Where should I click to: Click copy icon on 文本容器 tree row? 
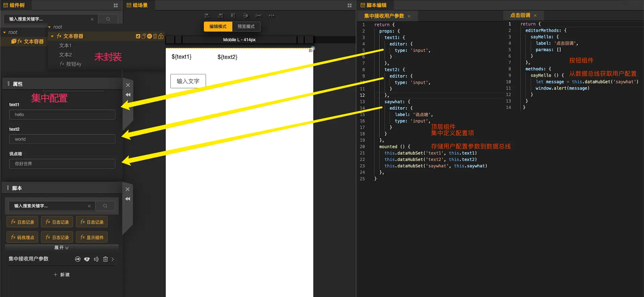tap(144, 36)
